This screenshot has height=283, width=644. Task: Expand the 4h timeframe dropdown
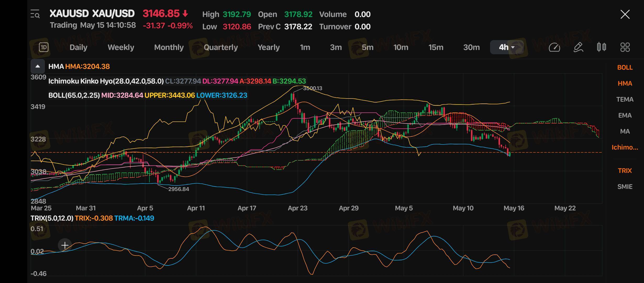pos(507,47)
